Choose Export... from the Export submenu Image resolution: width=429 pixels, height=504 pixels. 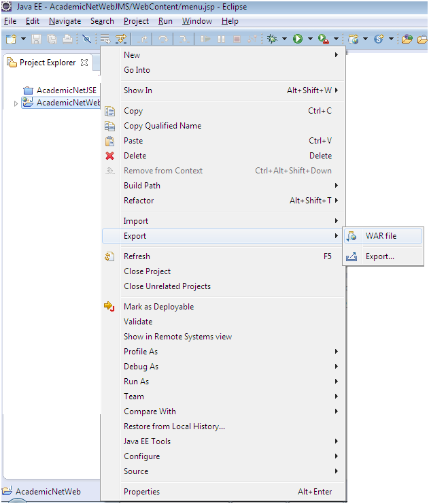(x=379, y=256)
